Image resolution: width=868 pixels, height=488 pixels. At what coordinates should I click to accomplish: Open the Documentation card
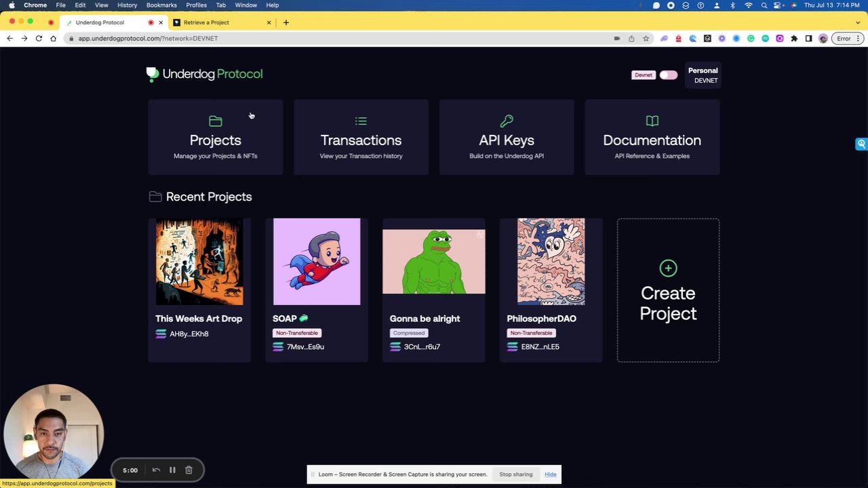pyautogui.click(x=652, y=137)
